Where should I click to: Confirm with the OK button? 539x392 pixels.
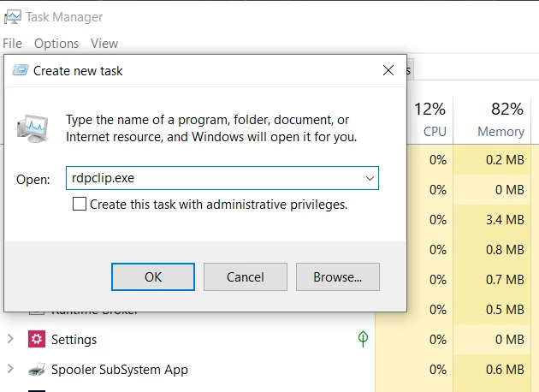point(153,276)
